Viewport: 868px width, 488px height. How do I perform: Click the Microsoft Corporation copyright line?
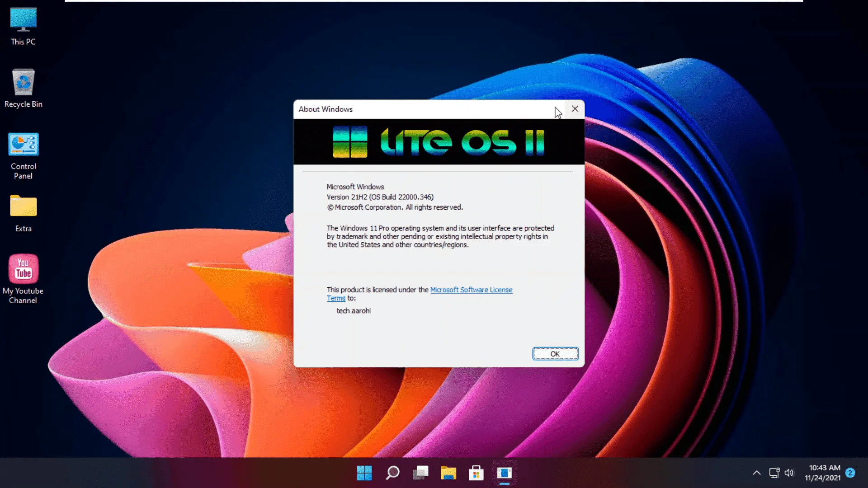(x=395, y=207)
